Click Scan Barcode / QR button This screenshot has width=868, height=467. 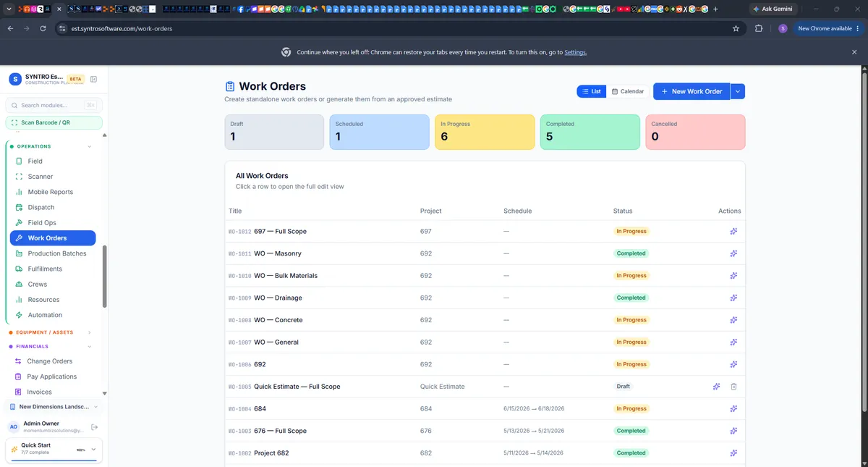(x=54, y=122)
